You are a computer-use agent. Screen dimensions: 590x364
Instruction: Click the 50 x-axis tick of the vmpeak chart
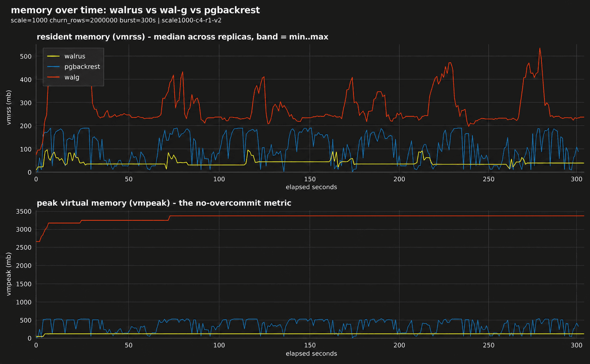(129, 346)
